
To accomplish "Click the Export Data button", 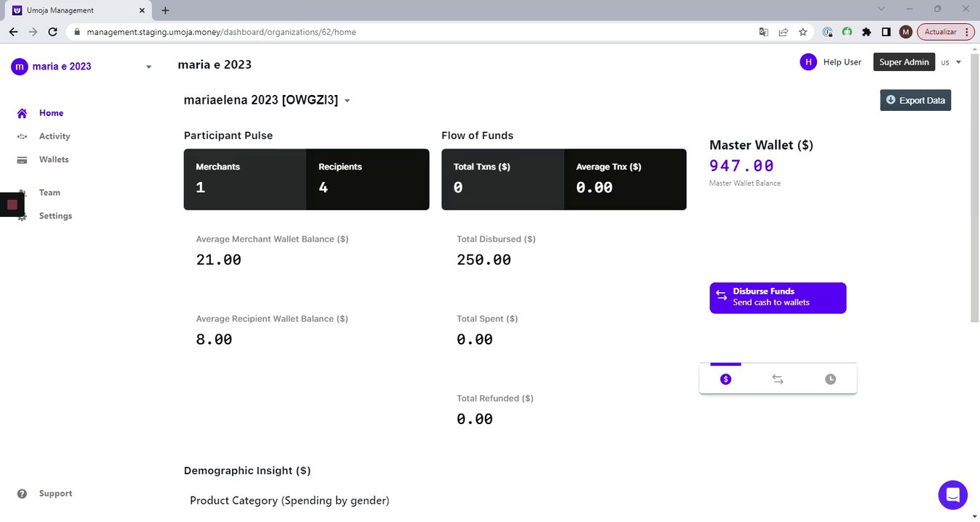I will [915, 100].
